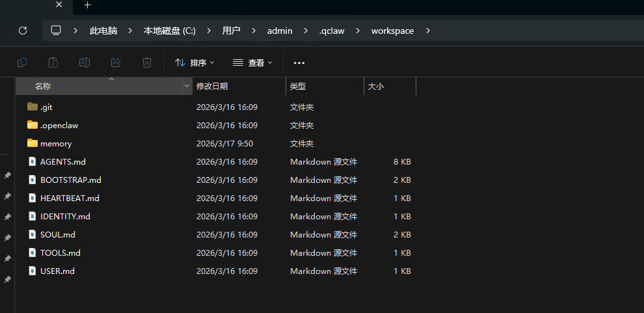The image size is (644, 313).
Task: Click the IDENTITY.md file icon
Action: tap(33, 216)
